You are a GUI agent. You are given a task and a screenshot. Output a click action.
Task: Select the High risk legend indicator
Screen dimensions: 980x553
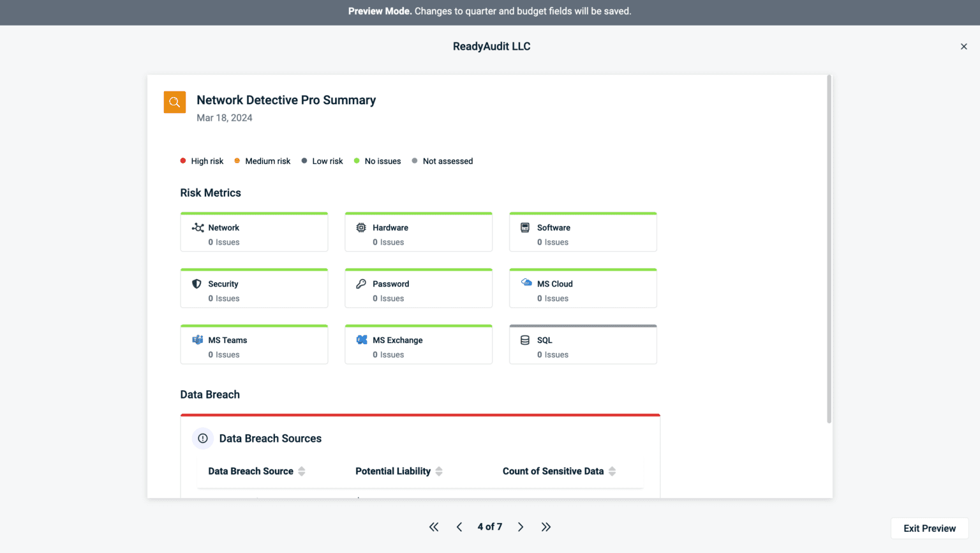click(182, 160)
